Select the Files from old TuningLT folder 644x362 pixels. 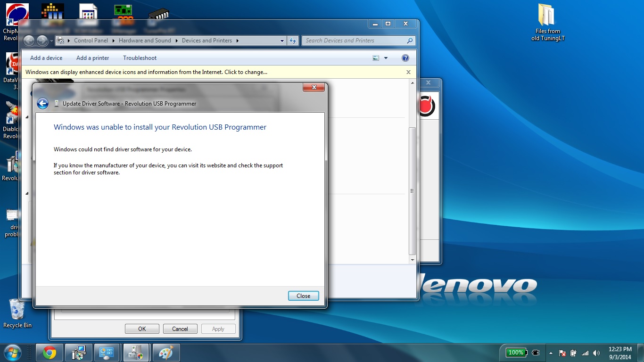point(547,23)
